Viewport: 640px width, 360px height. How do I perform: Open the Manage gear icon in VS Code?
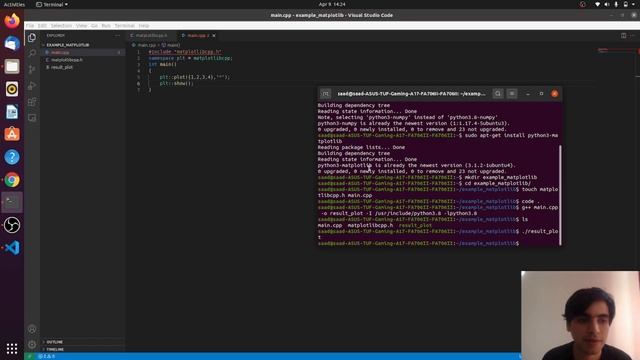pos(32,344)
